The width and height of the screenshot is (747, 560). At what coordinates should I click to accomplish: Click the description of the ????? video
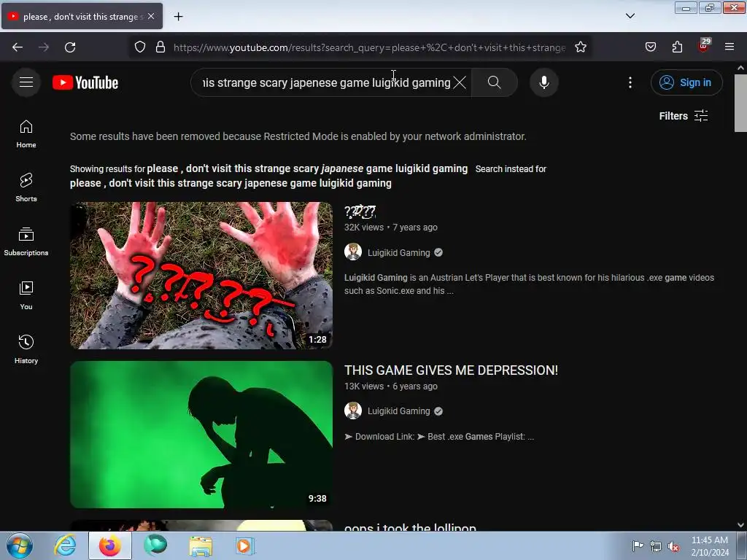[x=530, y=284]
